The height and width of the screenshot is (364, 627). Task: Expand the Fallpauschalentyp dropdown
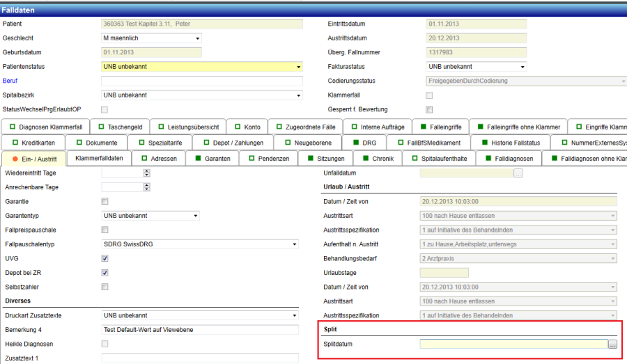point(295,244)
